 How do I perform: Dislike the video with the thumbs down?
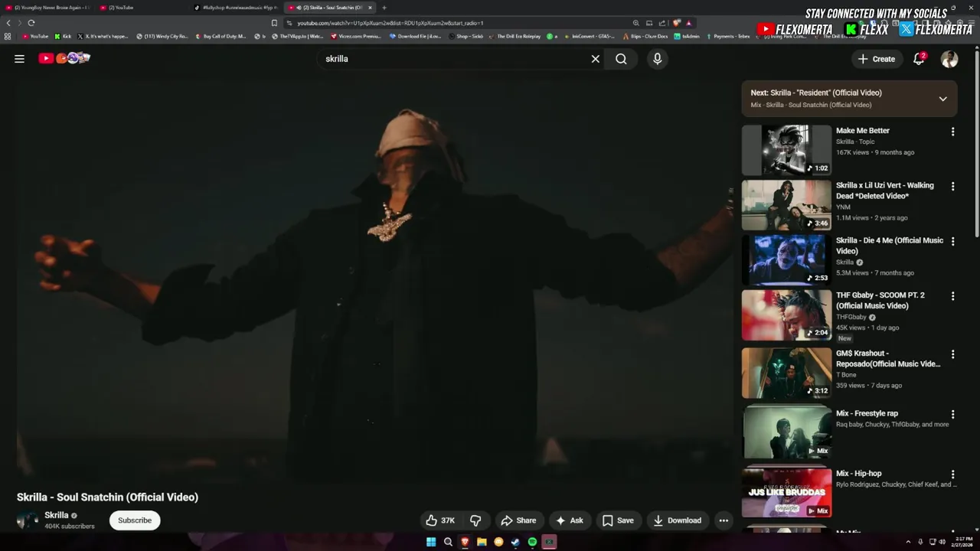pos(475,520)
